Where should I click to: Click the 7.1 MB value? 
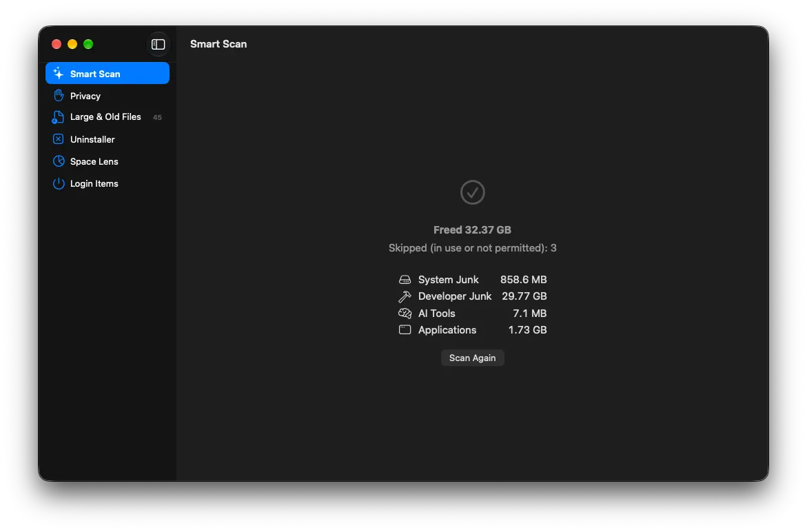(x=529, y=313)
